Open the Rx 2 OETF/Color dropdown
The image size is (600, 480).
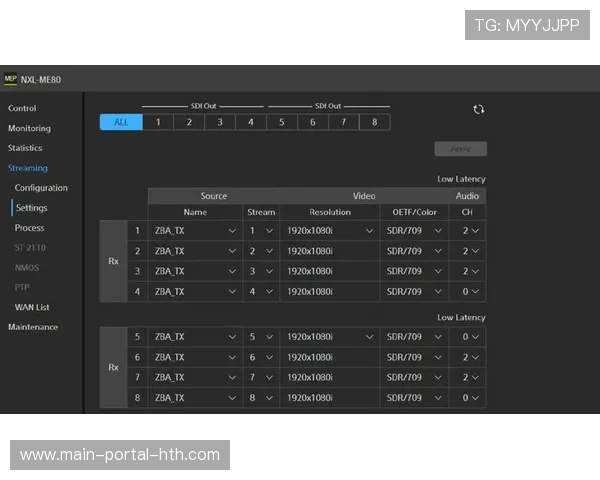click(x=412, y=251)
